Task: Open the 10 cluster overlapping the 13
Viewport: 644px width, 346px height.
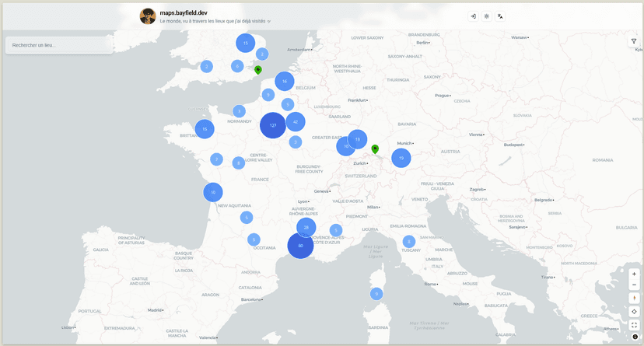Action: [x=346, y=146]
